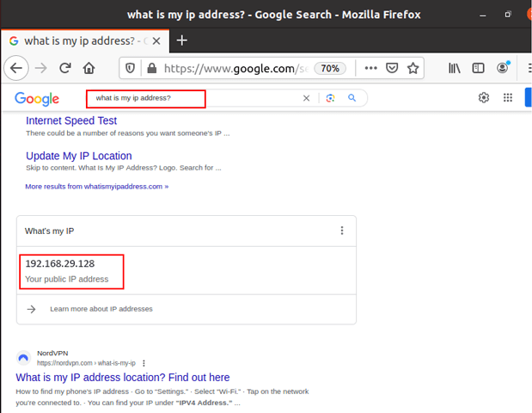Minimize the Firefox window
This screenshot has width=532, height=413.
point(483,15)
